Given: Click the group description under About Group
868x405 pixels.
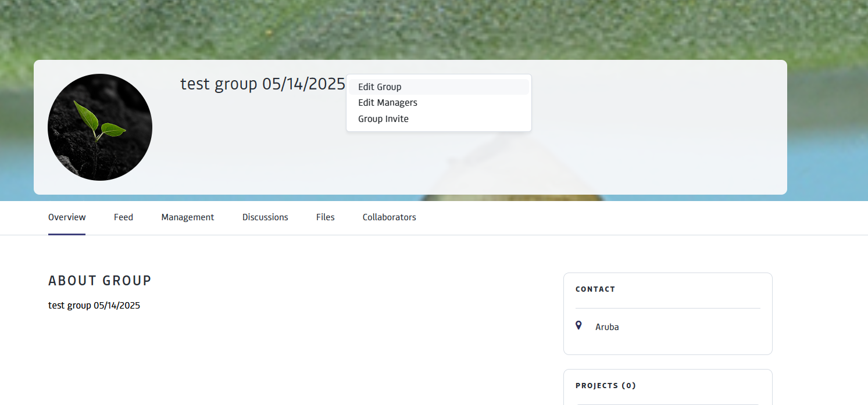Looking at the screenshot, I should pos(94,306).
